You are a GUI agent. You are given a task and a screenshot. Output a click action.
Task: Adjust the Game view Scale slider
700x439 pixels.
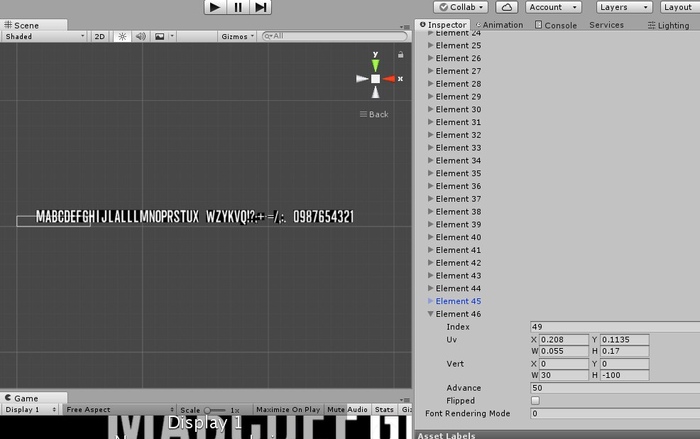pos(215,410)
